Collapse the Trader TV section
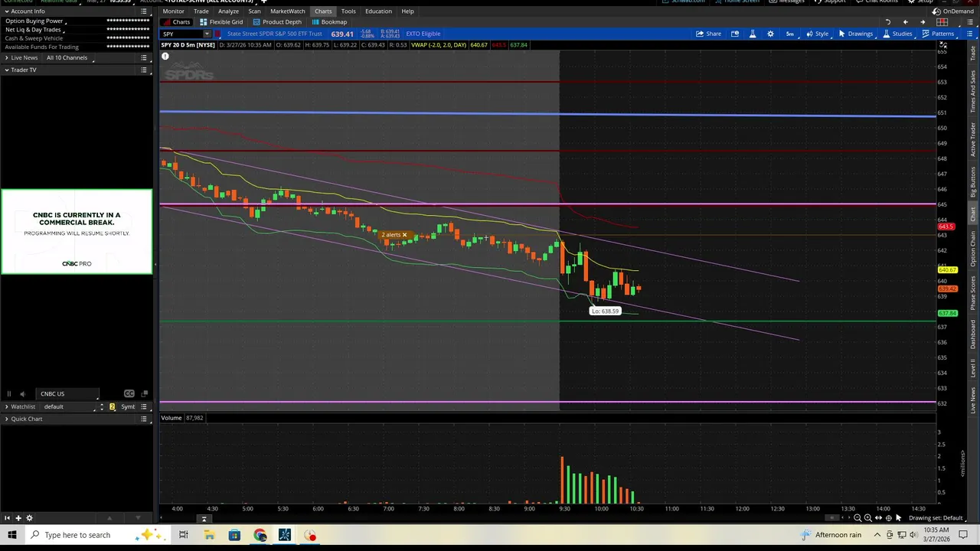This screenshot has height=551, width=980. pos(7,70)
